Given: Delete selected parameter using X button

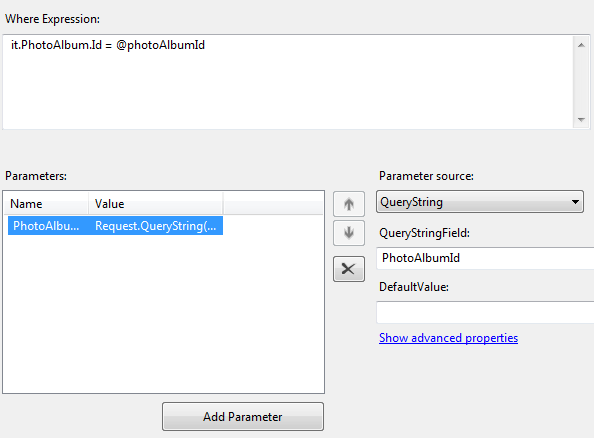Looking at the screenshot, I should tap(349, 269).
